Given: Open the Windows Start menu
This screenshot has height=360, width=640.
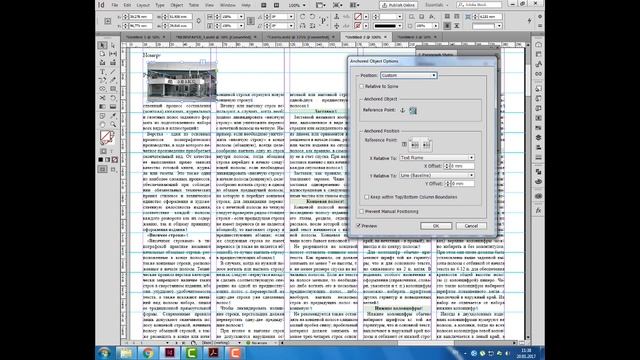Looking at the screenshot, I should [104, 352].
